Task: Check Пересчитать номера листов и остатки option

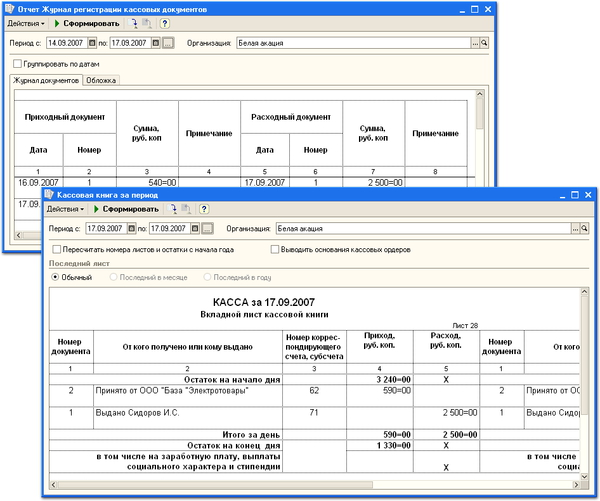Action: coord(57,249)
